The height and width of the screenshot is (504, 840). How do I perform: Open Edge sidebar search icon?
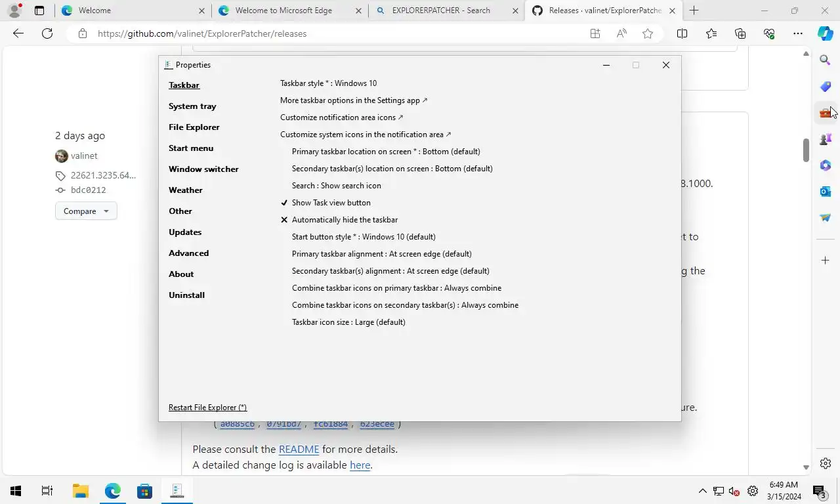826,60
